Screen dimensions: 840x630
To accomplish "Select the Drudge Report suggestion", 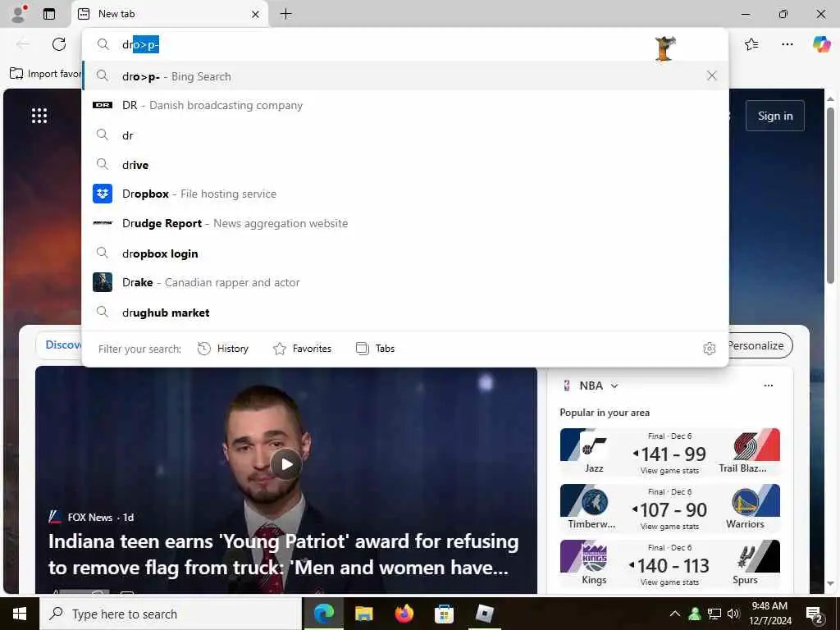I will [x=405, y=223].
